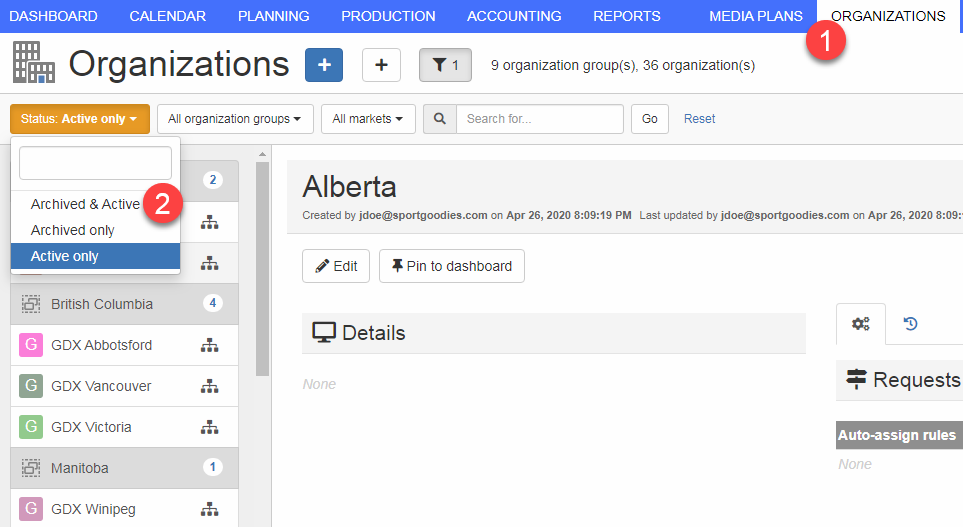Open the All markets dropdown
The image size is (963, 527).
367,119
